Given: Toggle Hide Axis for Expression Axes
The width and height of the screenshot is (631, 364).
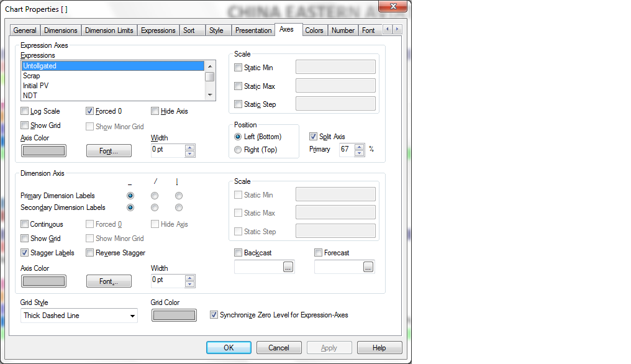Looking at the screenshot, I should click(155, 111).
